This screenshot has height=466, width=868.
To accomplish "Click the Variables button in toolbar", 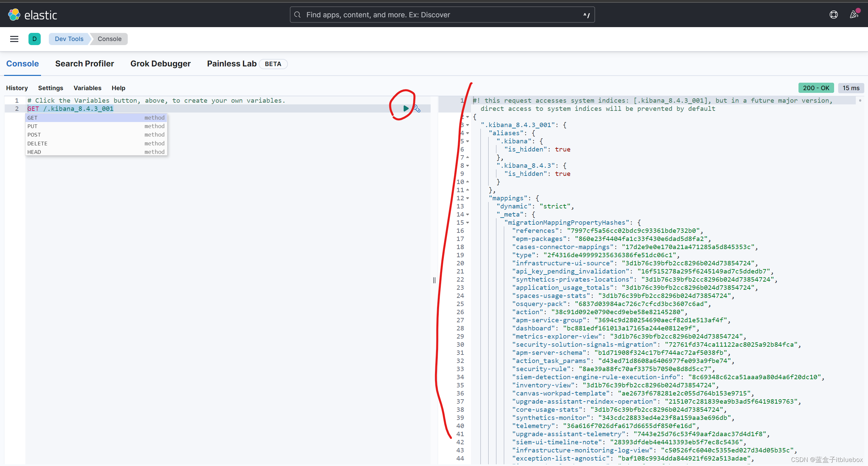I will pos(87,88).
